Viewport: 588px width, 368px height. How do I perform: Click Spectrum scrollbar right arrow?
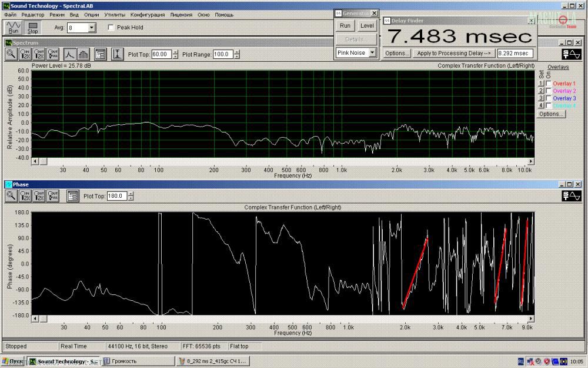(531, 161)
